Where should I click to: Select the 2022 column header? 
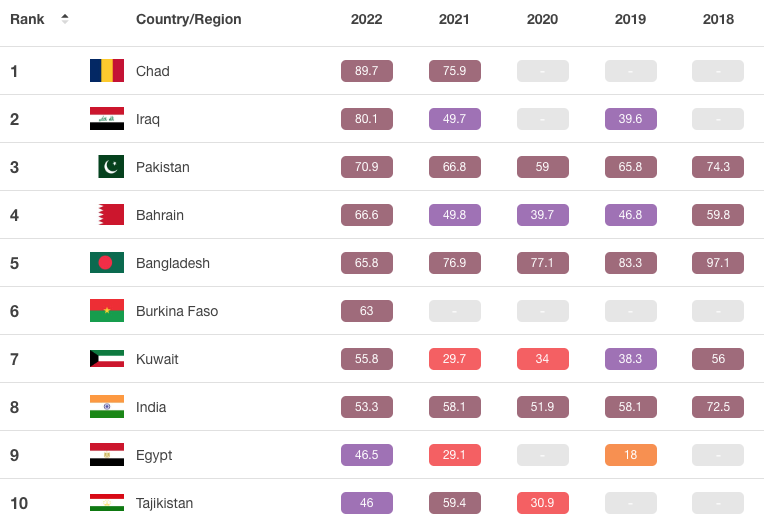366,19
